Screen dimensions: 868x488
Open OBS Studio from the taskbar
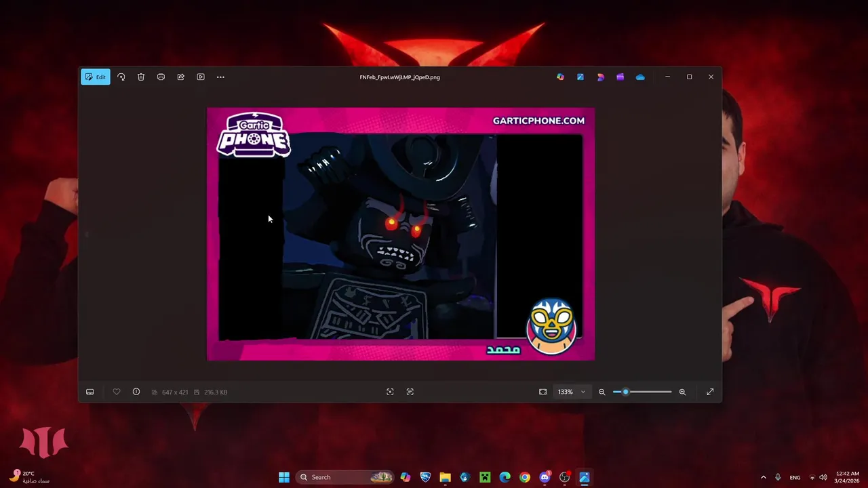click(564, 477)
